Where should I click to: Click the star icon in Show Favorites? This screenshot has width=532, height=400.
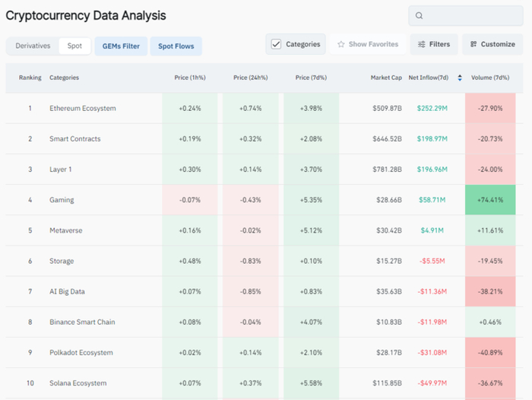point(341,44)
